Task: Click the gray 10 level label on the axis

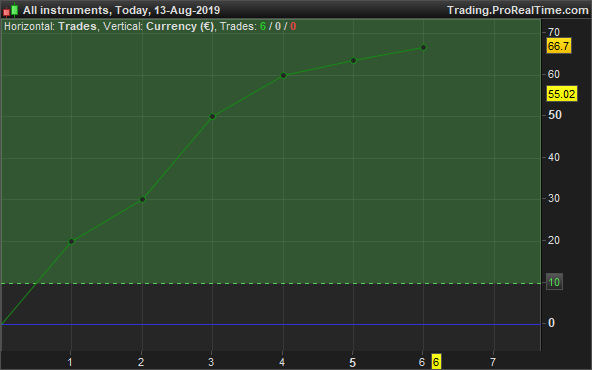Action: 554,282
